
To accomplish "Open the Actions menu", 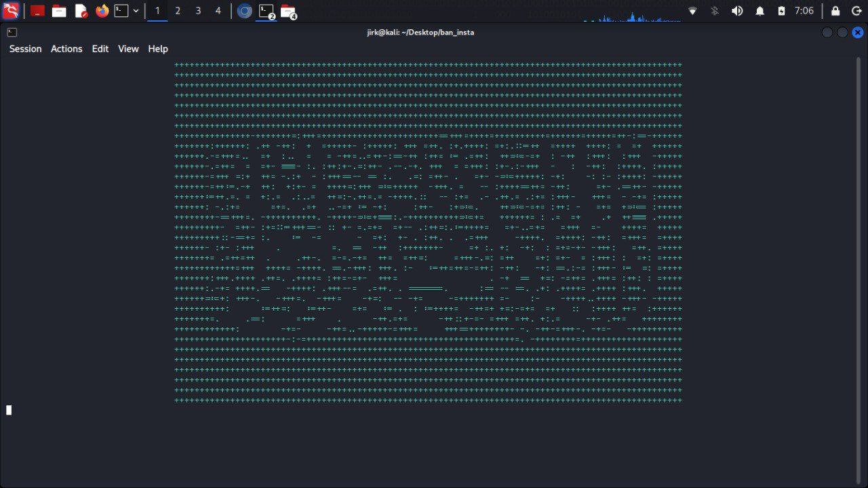I will 66,49.
